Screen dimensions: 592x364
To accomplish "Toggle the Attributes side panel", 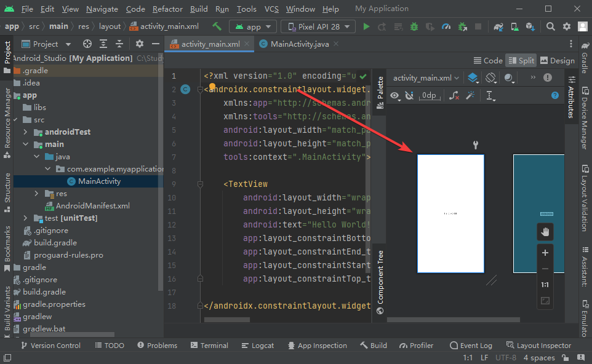I will point(572,97).
